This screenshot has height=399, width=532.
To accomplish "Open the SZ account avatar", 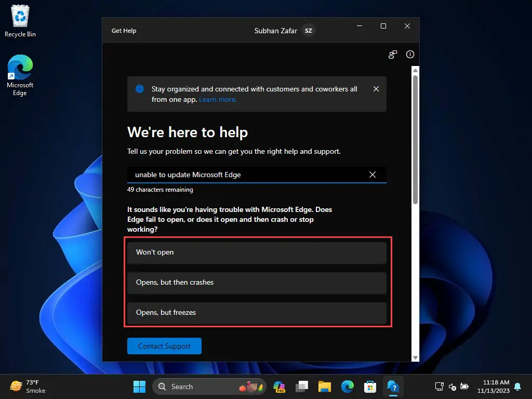I will pos(308,31).
